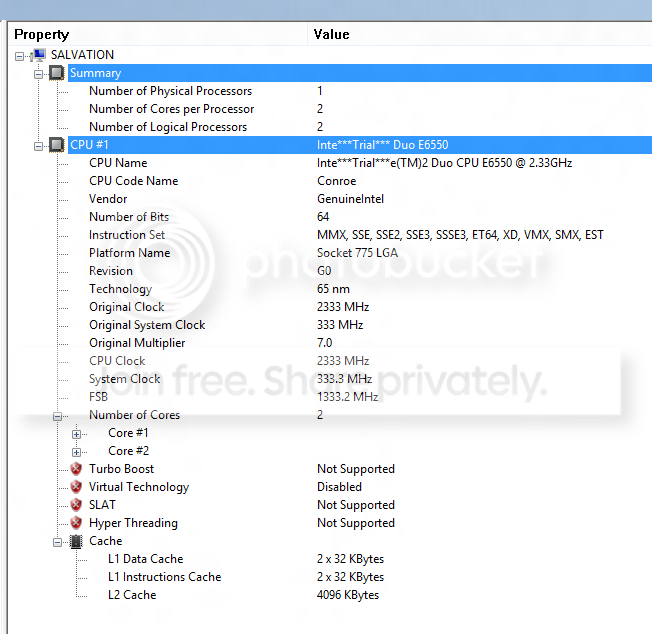The image size is (652, 634).
Task: Click the SLAT red shield icon
Action: [x=76, y=505]
